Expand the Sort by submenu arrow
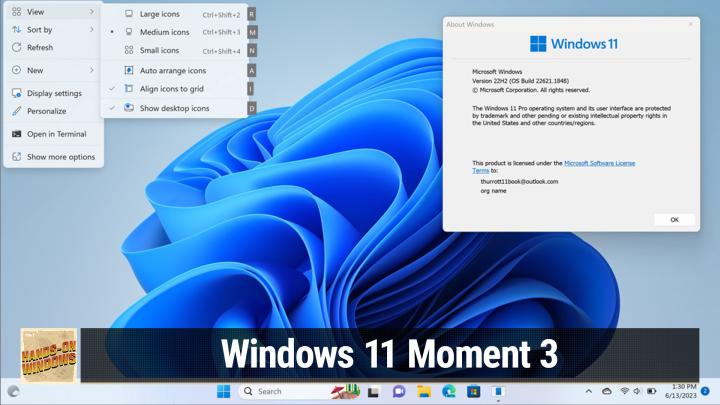720x405 pixels. (91, 30)
